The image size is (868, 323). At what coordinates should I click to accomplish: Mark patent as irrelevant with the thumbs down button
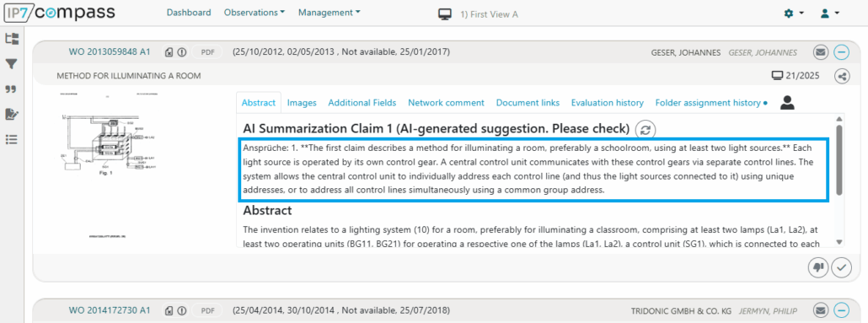pos(818,267)
